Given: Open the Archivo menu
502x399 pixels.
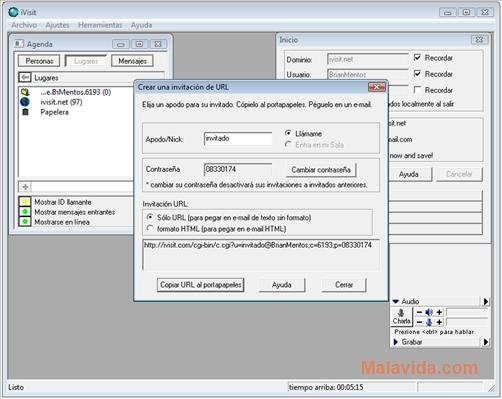Looking at the screenshot, I should tap(24, 25).
